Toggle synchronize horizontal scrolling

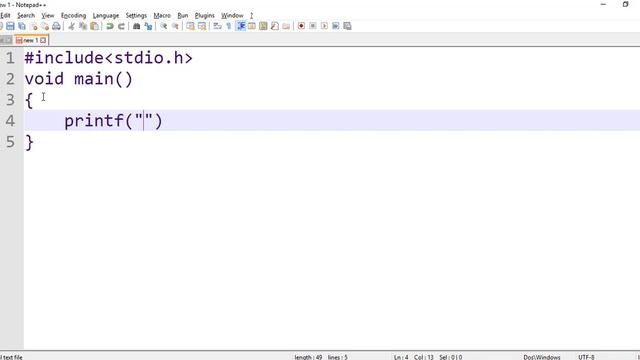click(202, 26)
